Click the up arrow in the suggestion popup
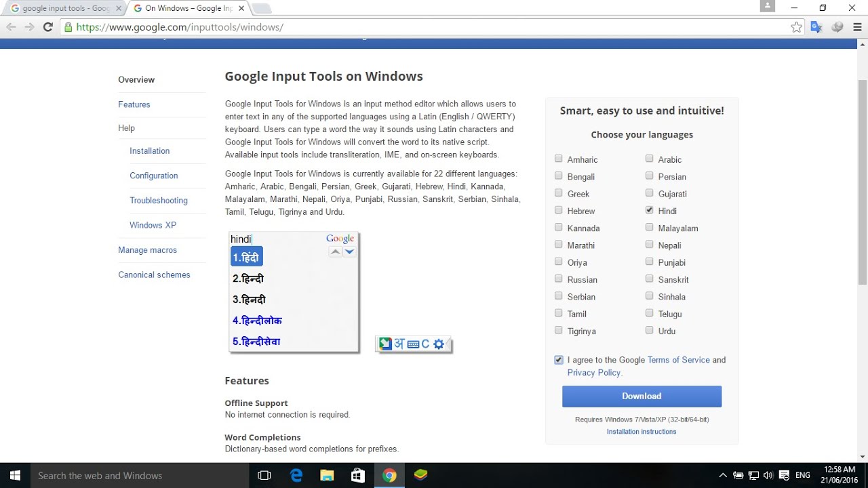 [x=335, y=251]
